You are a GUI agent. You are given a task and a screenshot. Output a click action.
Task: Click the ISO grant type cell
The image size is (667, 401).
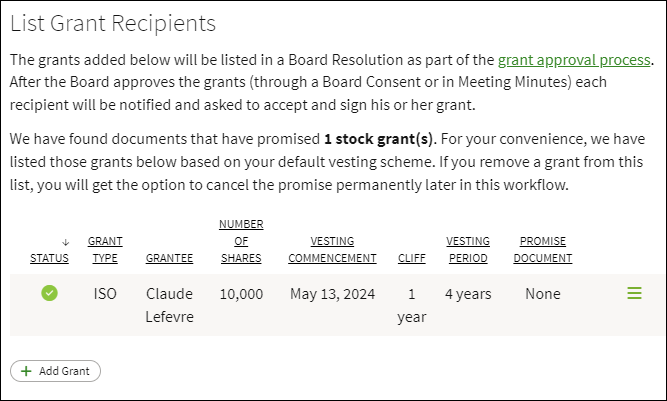tap(105, 294)
